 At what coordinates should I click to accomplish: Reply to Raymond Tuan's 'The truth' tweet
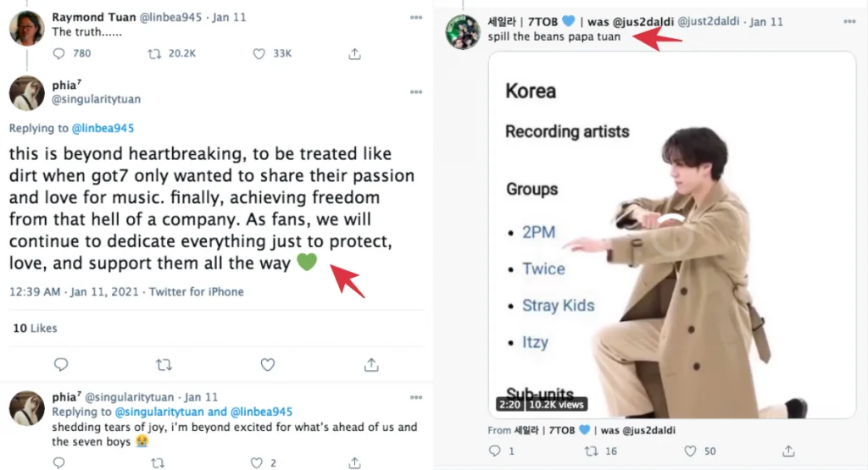click(x=59, y=53)
